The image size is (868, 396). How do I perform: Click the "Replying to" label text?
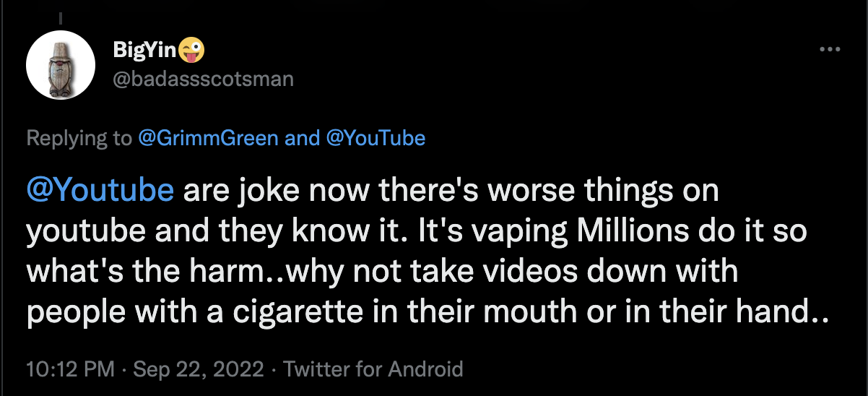79,138
